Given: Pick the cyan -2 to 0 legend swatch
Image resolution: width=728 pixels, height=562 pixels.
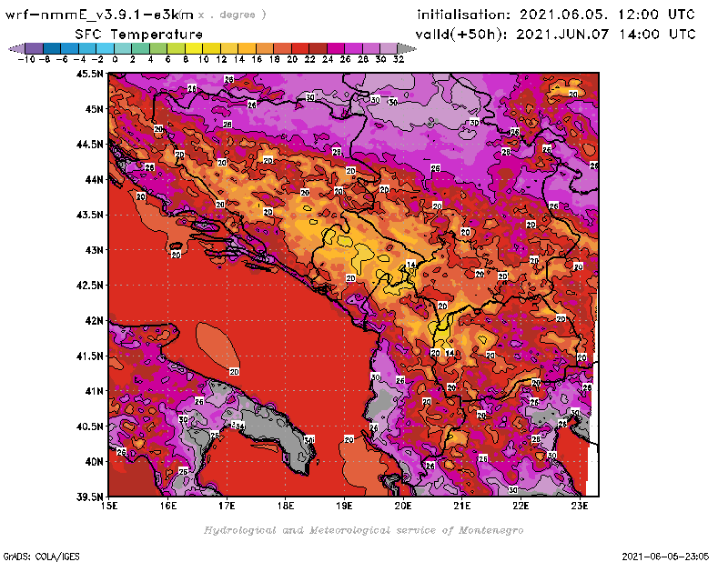Looking at the screenshot, I should [105, 48].
